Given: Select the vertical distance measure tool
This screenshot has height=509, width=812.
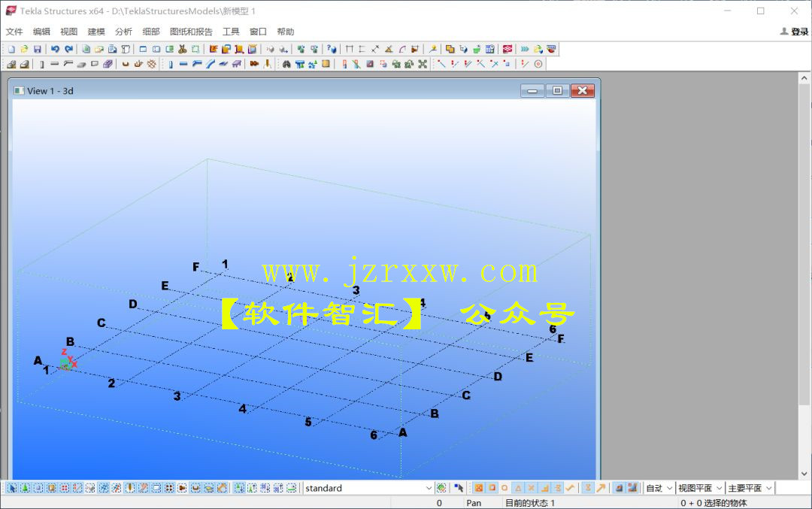Looking at the screenshot, I should coord(362,49).
